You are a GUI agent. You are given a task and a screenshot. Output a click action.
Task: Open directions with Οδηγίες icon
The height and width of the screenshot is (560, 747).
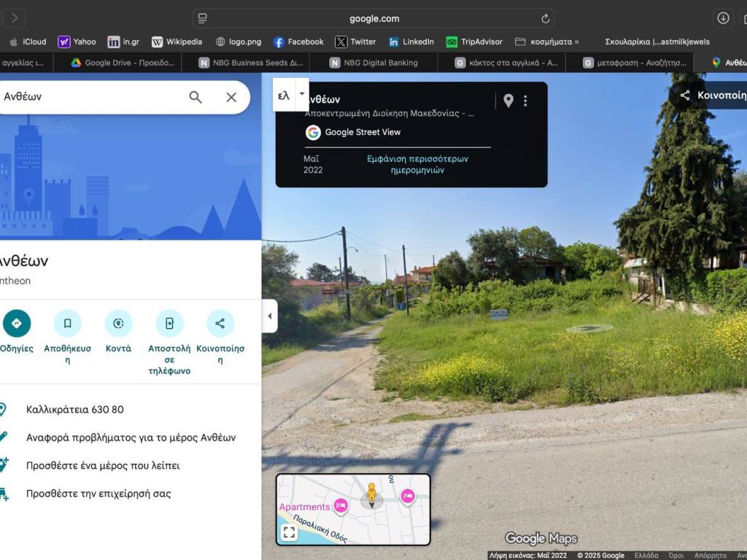17,323
